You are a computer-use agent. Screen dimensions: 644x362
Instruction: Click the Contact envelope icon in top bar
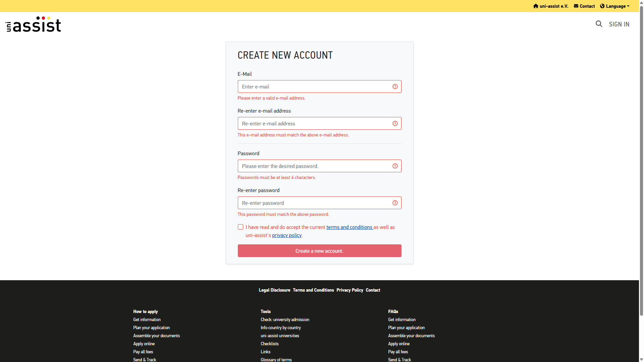[x=576, y=6]
